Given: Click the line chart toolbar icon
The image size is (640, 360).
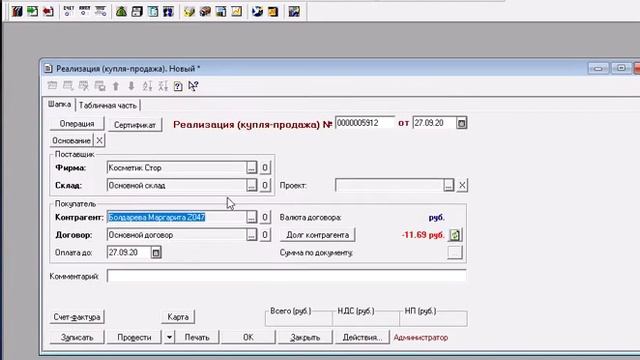Looking at the screenshot, I should point(237,11).
